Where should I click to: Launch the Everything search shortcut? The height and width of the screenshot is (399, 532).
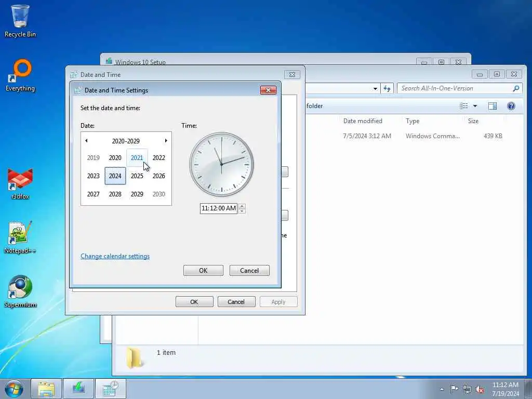click(x=20, y=75)
